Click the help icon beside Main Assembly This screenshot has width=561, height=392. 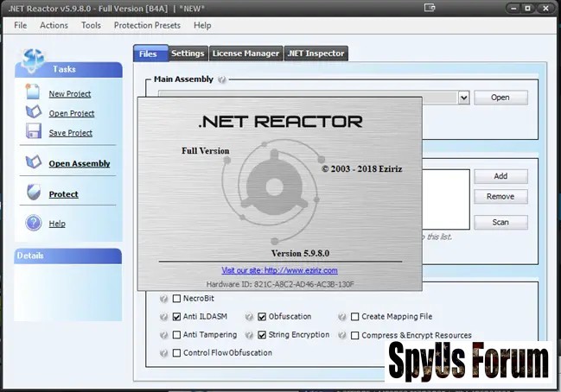click(222, 80)
